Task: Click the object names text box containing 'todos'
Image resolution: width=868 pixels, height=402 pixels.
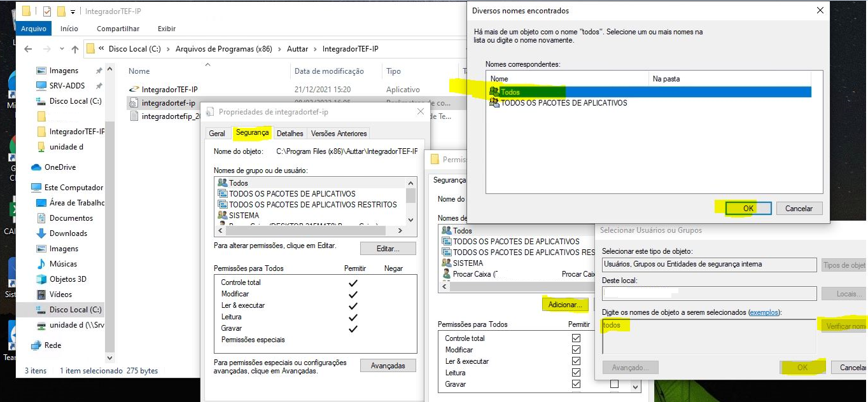Action: [709, 336]
